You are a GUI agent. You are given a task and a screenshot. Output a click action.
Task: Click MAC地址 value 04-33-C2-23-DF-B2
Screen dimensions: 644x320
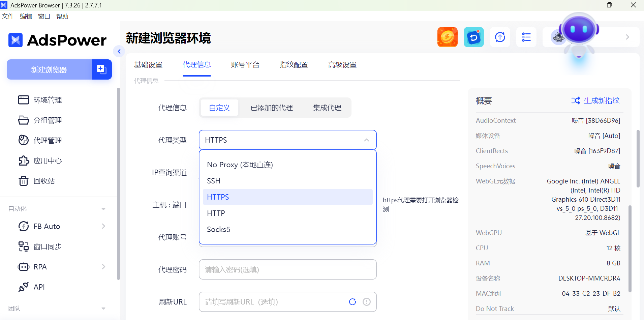(x=591, y=293)
